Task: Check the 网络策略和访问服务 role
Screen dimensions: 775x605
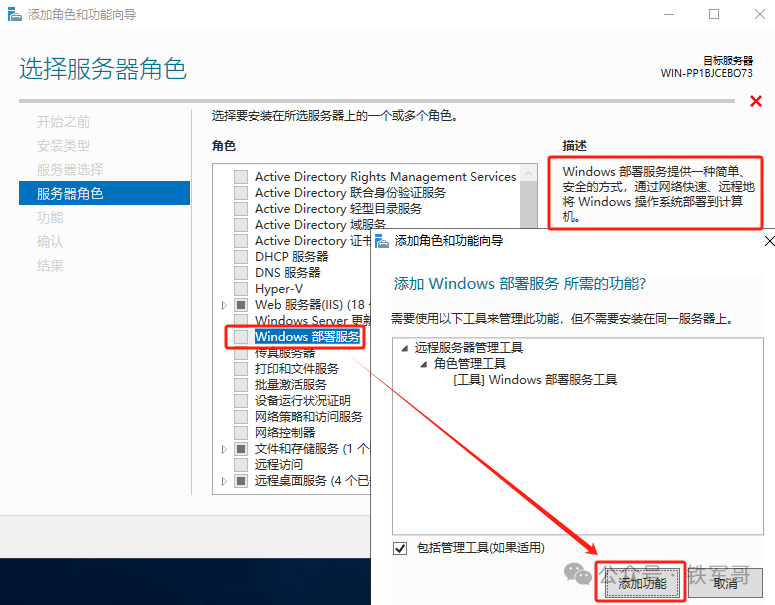Action: coord(241,417)
